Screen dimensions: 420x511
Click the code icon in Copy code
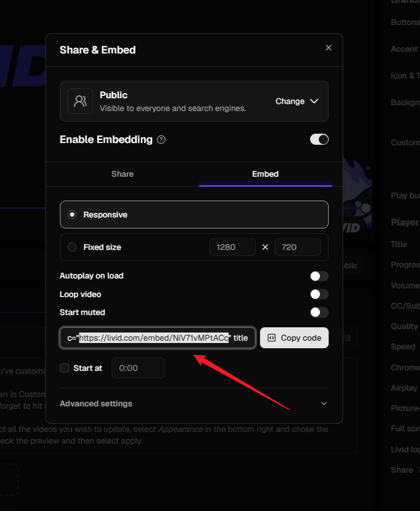click(x=272, y=338)
